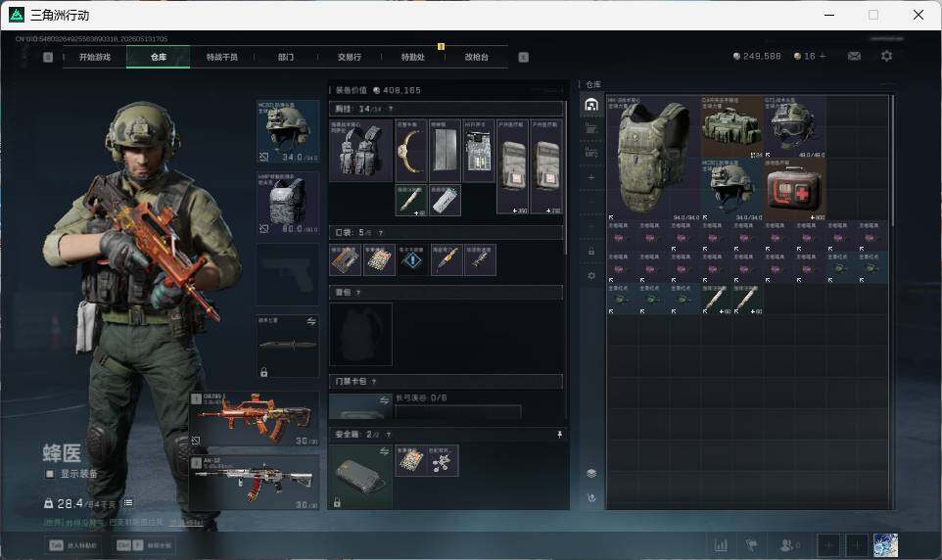The height and width of the screenshot is (560, 942).
Task: Select the first 户外医疗箱 med pack with +350
Action: coord(512,166)
